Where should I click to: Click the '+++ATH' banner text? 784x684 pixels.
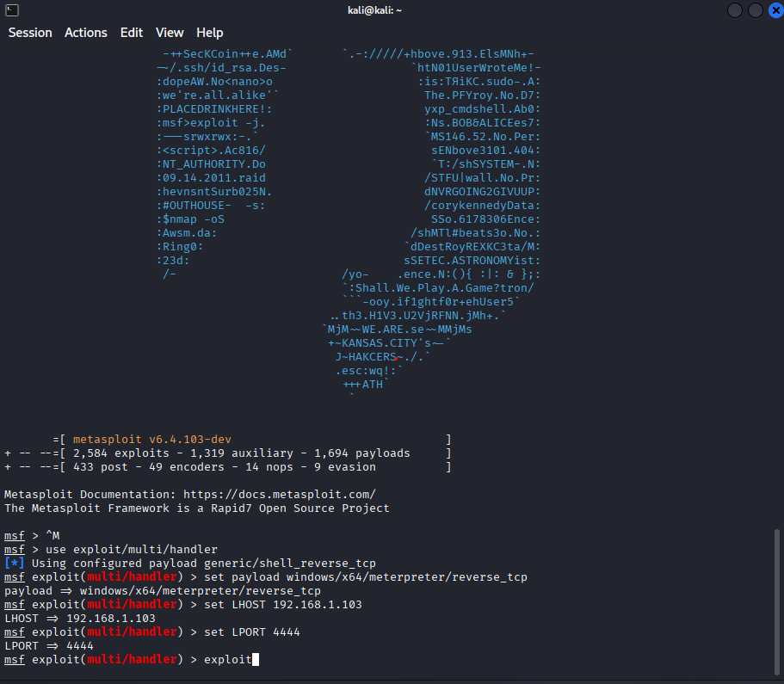[363, 385]
